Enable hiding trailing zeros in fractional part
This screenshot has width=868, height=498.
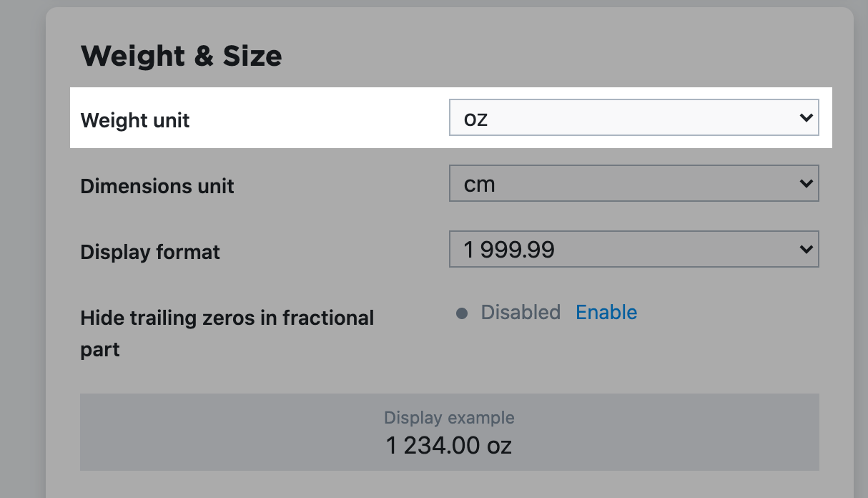[x=606, y=312]
